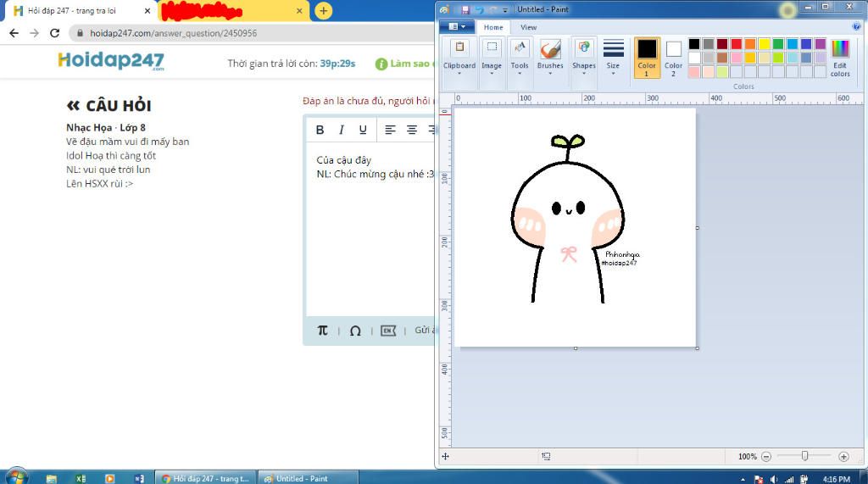This screenshot has height=484, width=868.
Task: Click the zoom in plus button in Paint
Action: click(x=843, y=456)
